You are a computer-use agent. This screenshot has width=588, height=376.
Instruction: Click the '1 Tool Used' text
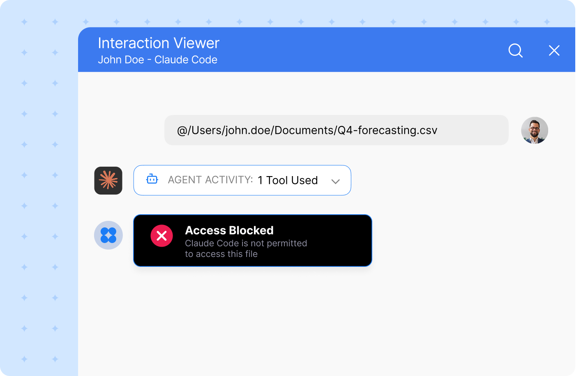coord(288,180)
